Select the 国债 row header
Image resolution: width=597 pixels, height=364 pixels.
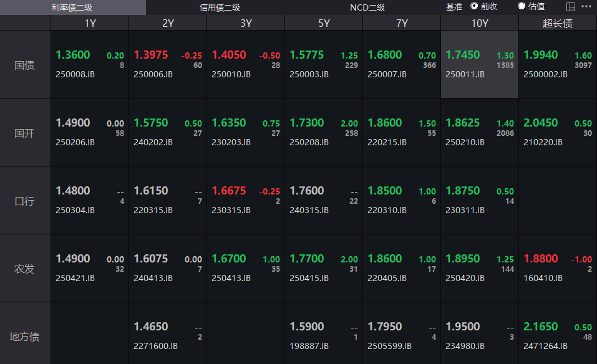pyautogui.click(x=25, y=65)
